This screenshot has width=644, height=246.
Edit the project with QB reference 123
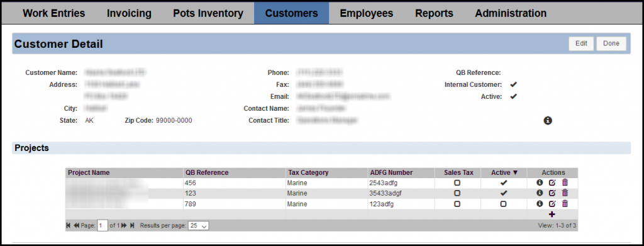[552, 193]
